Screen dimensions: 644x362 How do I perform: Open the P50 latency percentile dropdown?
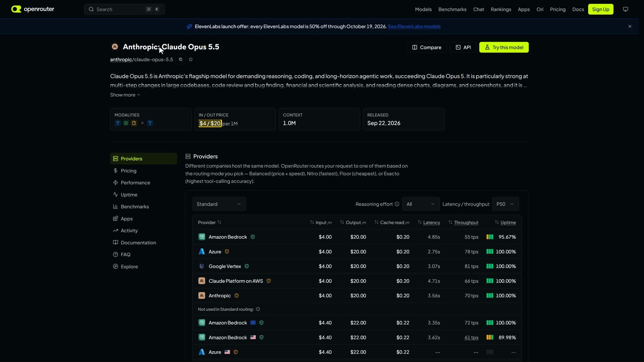click(505, 204)
